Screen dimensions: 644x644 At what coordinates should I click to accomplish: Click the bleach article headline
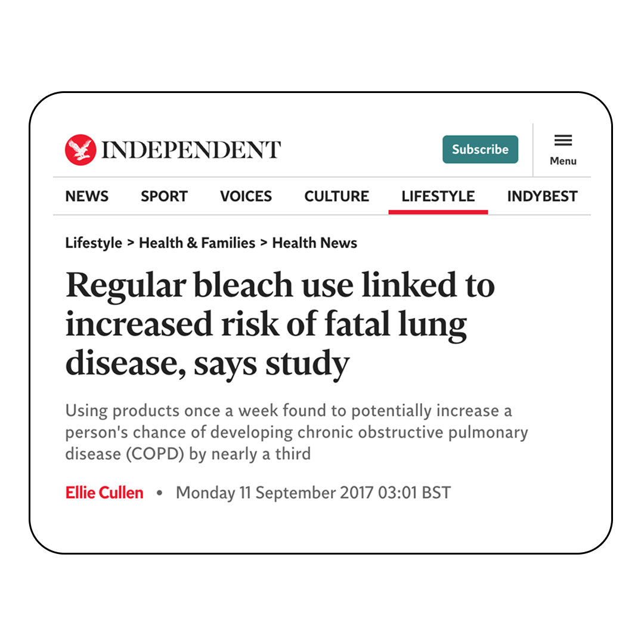[280, 324]
